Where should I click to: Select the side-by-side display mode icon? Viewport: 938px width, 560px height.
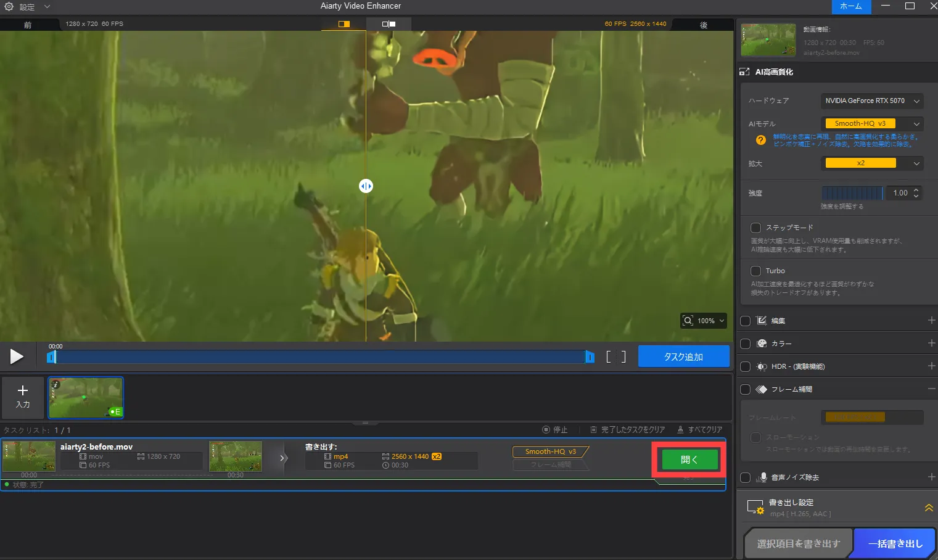pos(389,24)
